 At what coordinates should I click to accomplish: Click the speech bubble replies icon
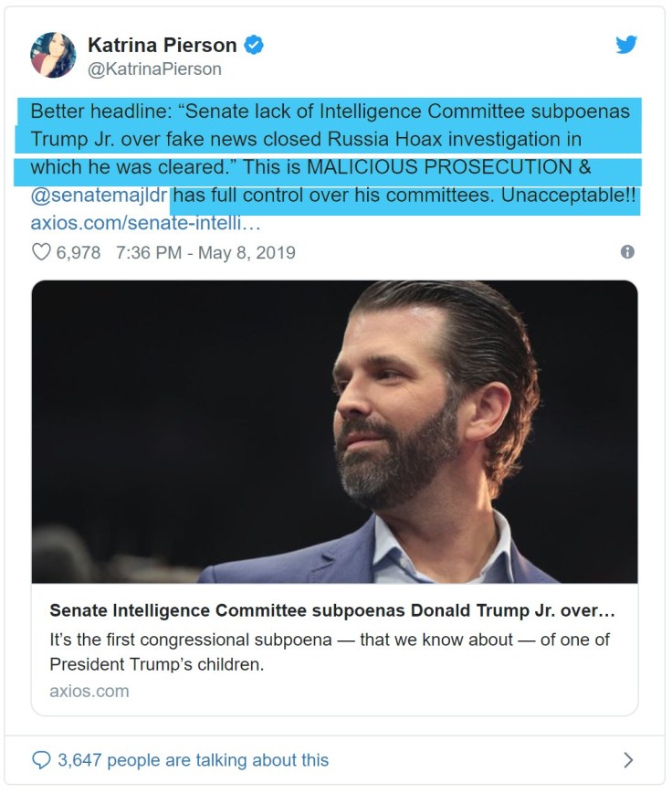[x=41, y=759]
